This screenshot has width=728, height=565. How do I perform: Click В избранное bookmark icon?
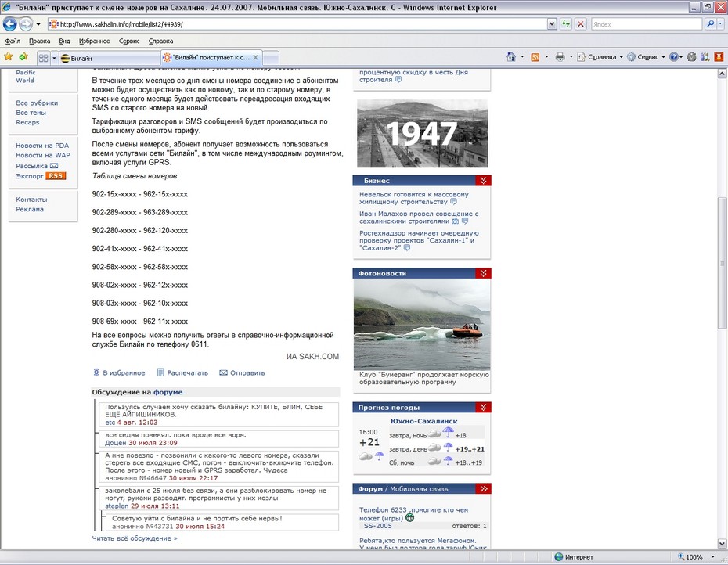pos(96,372)
